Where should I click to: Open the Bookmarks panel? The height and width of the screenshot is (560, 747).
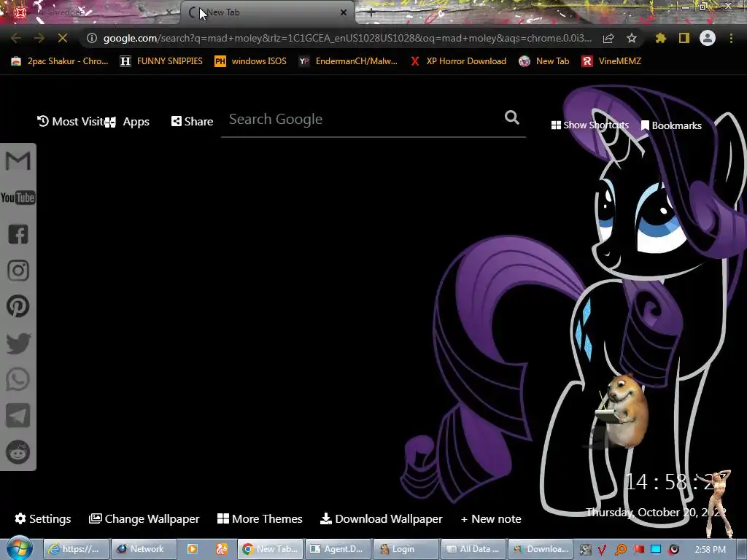click(x=671, y=125)
